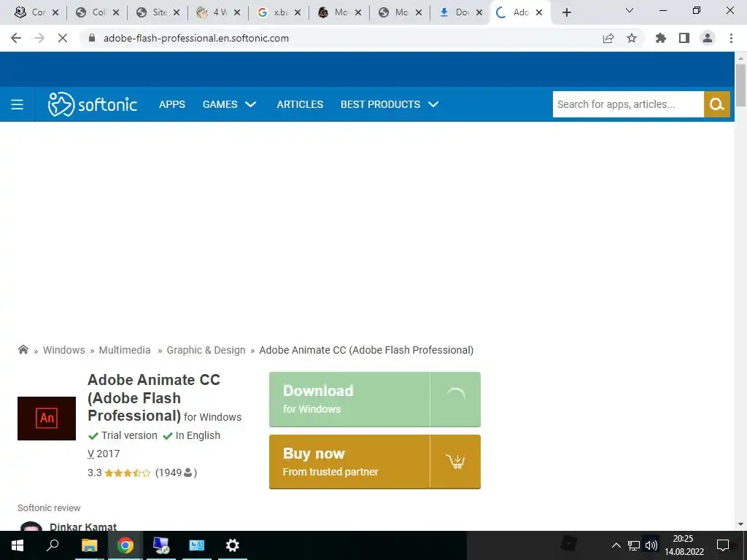The width and height of the screenshot is (747, 560).
Task: Click the Dinkar Kamat author name
Action: (83, 526)
